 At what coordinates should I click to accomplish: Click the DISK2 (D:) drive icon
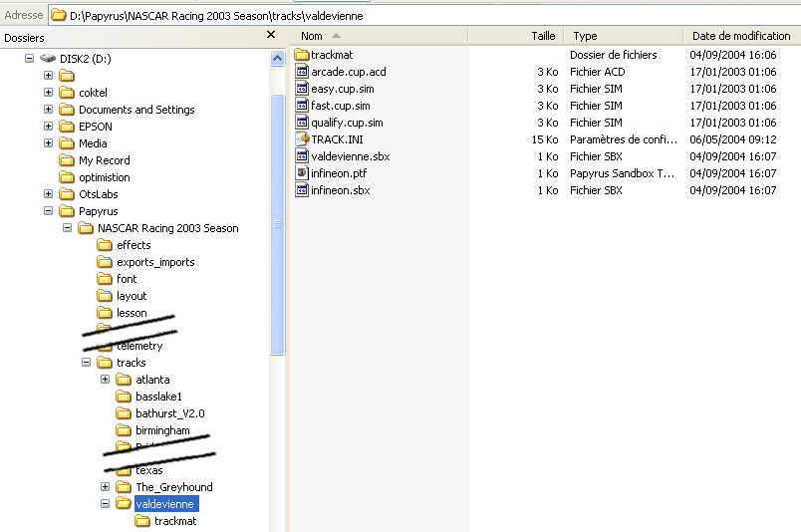point(48,58)
